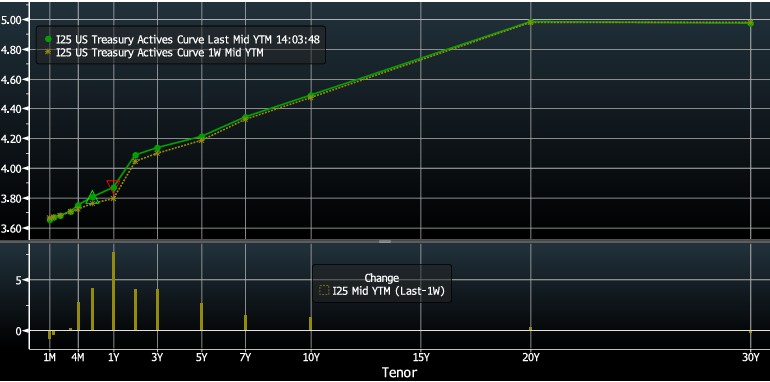
Task: Click the 20Y tenor axis label
Action: pos(530,357)
